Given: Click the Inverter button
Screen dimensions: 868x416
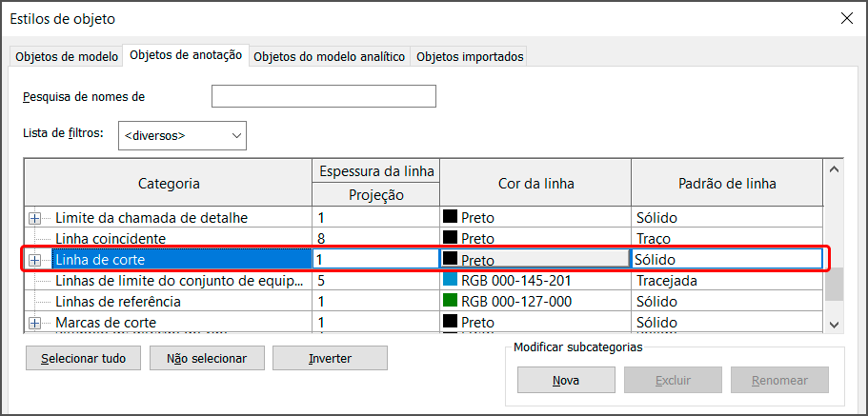Looking at the screenshot, I should click(x=330, y=359).
